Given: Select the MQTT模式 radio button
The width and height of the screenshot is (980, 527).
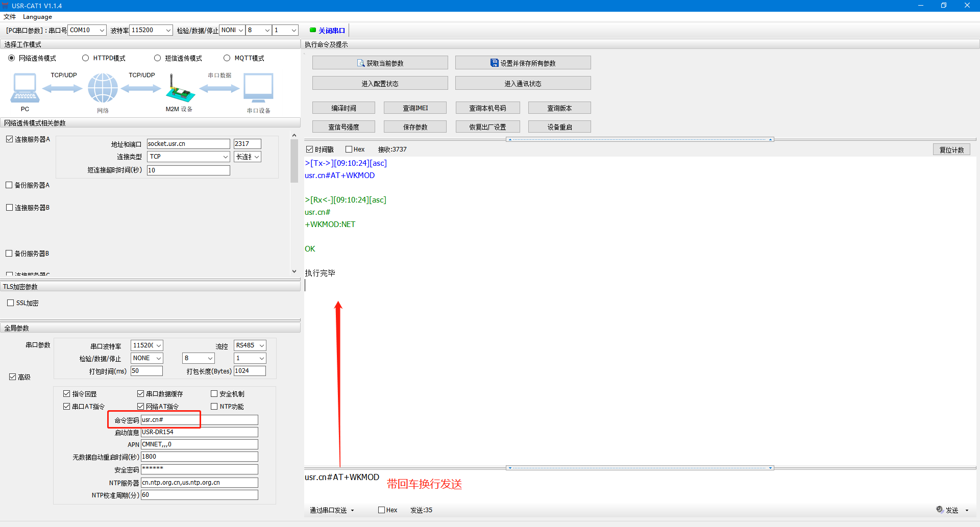Looking at the screenshot, I should click(227, 58).
